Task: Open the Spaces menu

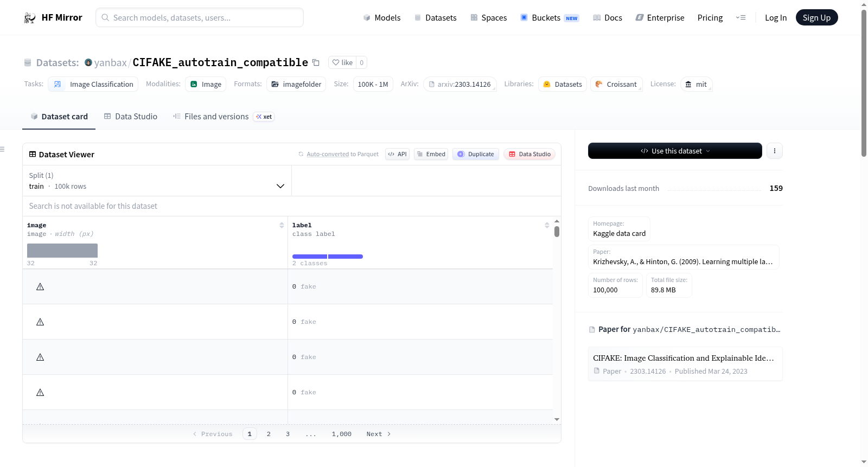Action: click(489, 18)
